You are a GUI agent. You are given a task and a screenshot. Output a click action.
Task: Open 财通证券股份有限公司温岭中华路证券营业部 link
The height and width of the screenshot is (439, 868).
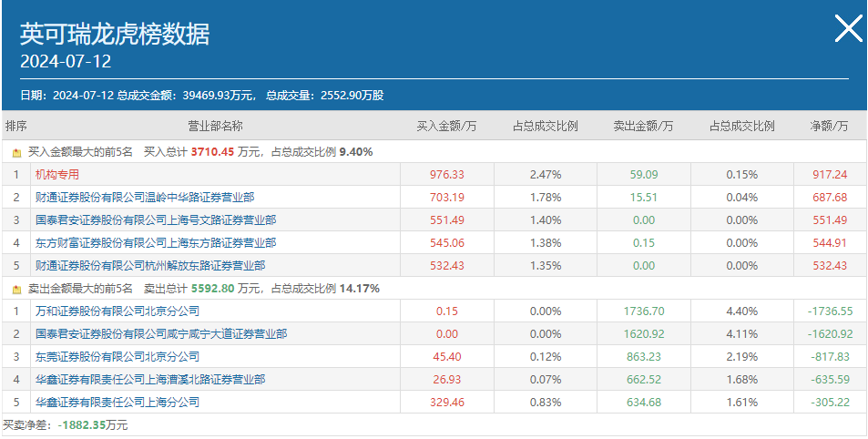point(145,197)
